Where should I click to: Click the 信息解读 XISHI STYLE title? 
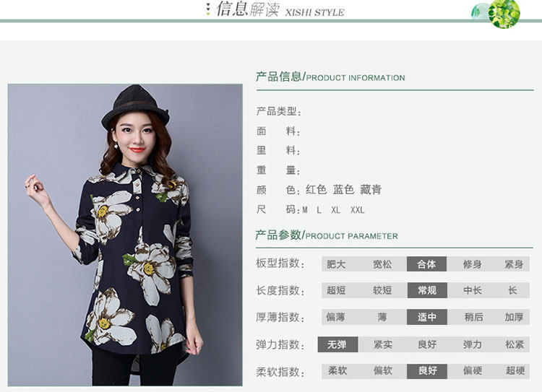[280, 9]
